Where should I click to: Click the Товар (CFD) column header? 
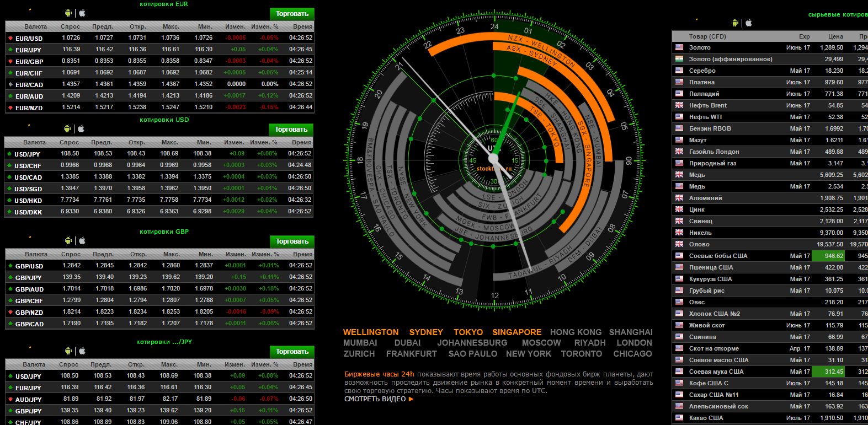click(707, 36)
